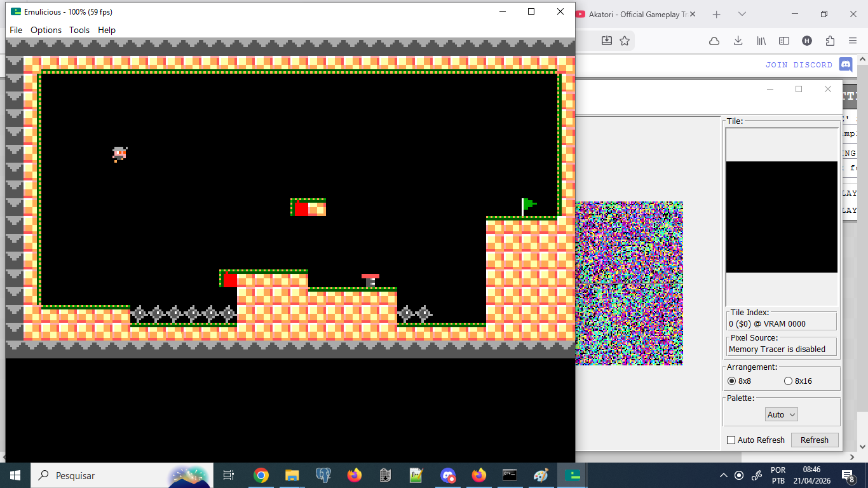The height and width of the screenshot is (488, 868).
Task: Open the Tools menu in Emulicious
Action: (x=79, y=30)
